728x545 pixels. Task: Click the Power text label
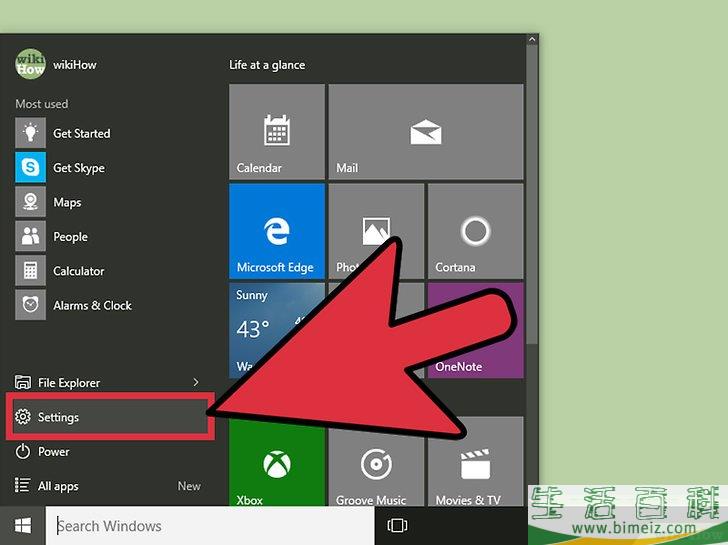click(x=54, y=452)
